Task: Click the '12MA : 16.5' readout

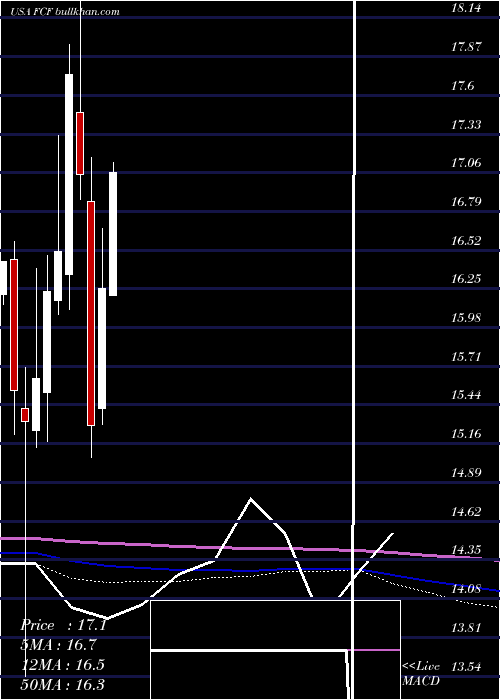Action: pyautogui.click(x=62, y=664)
